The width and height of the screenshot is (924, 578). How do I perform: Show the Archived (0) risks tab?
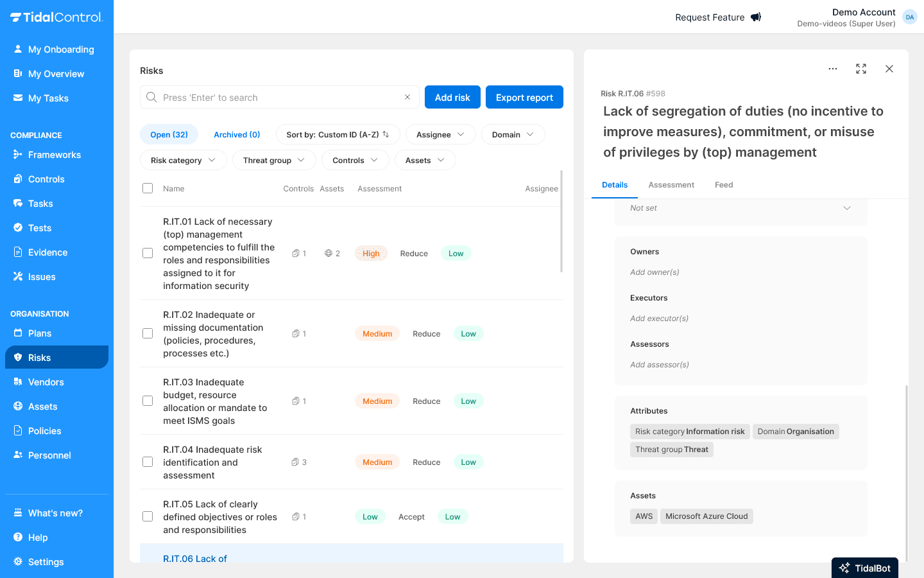[x=237, y=135]
